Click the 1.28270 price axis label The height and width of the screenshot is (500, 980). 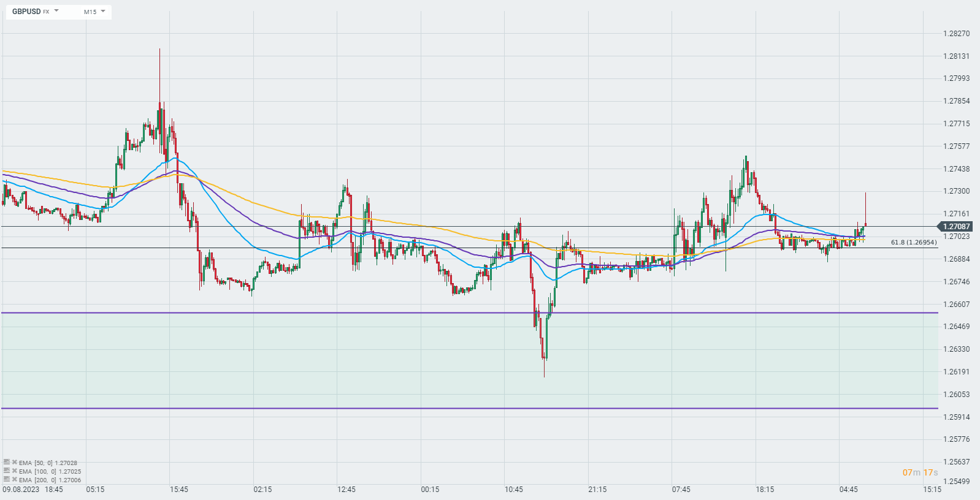(957, 34)
